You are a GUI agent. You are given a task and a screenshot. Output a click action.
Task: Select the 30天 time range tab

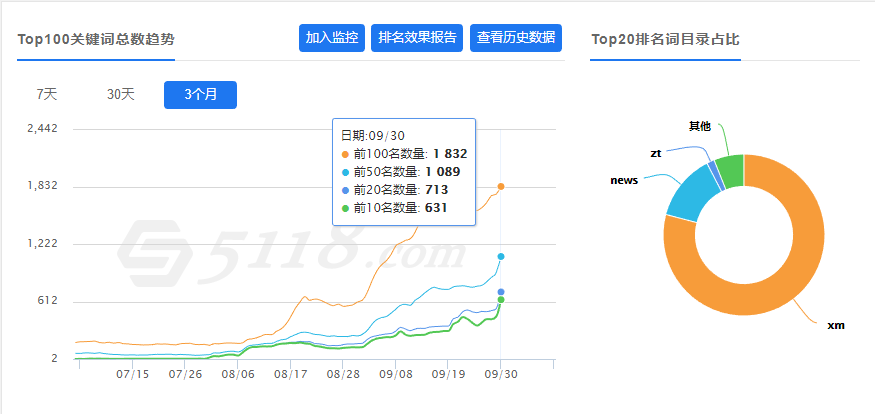point(121,95)
